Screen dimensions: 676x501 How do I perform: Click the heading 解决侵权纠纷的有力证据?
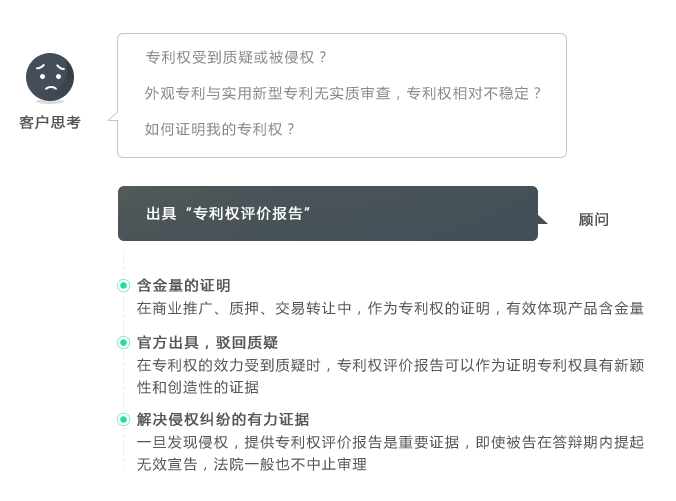click(223, 420)
